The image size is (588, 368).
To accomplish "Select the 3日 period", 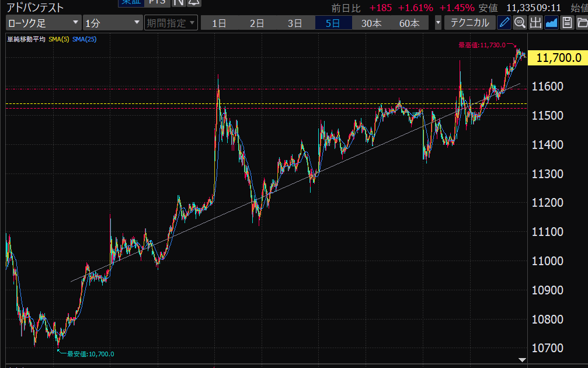I will [295, 23].
